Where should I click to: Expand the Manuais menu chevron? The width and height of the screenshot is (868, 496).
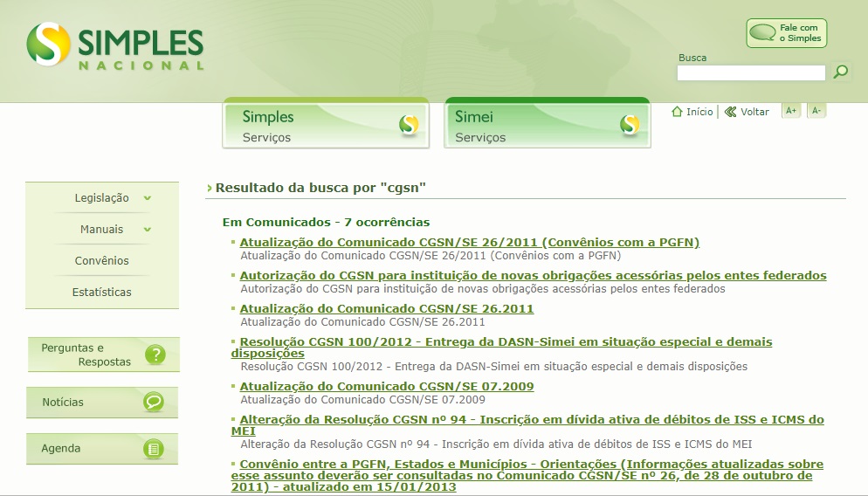pyautogui.click(x=148, y=229)
